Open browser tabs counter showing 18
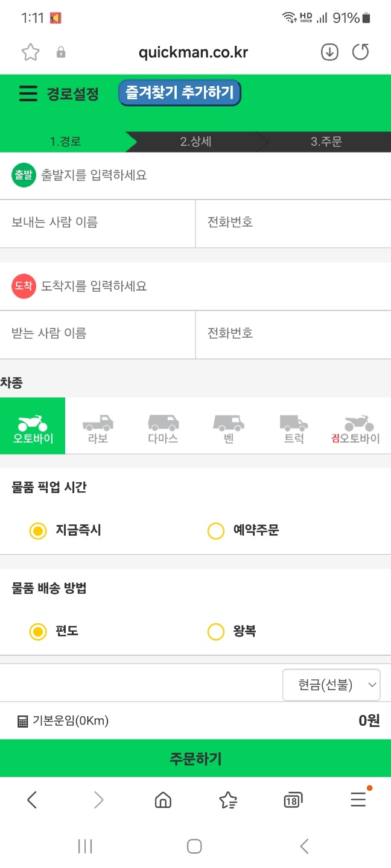The height and width of the screenshot is (868, 391). tap(293, 800)
